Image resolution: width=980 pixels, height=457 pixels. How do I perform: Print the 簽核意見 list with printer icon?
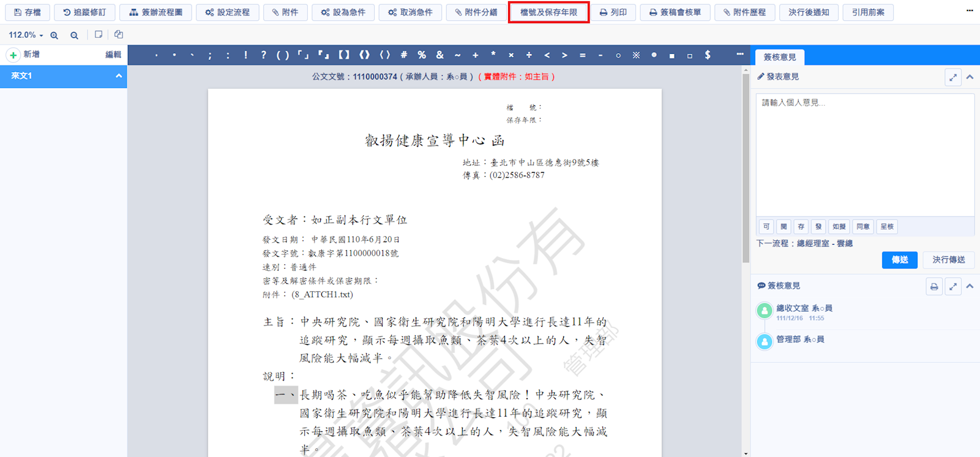point(934,286)
